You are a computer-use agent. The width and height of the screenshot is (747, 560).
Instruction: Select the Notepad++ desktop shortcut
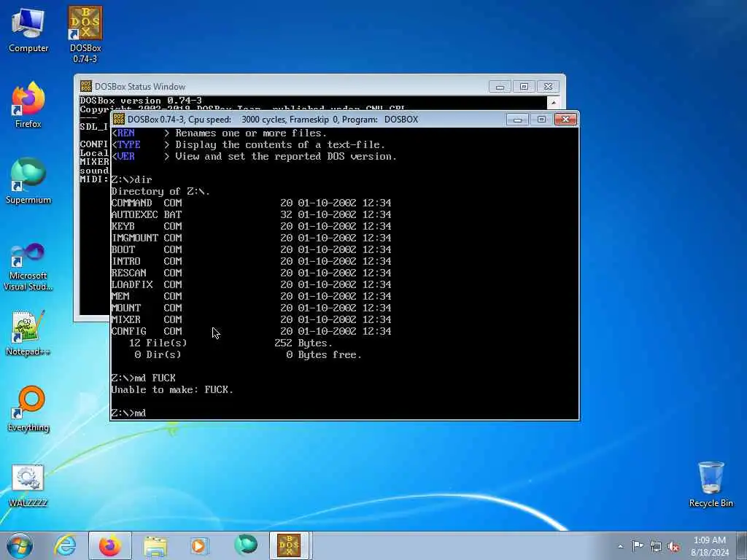28,333
